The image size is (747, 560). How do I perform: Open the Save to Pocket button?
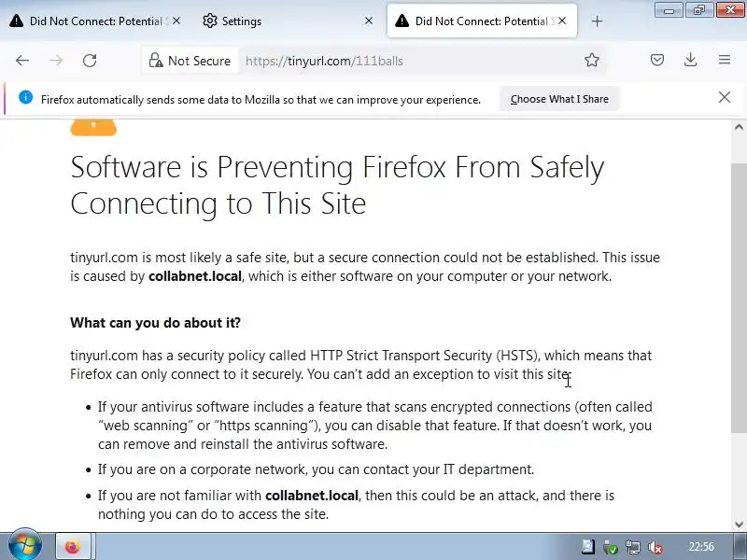pos(657,61)
